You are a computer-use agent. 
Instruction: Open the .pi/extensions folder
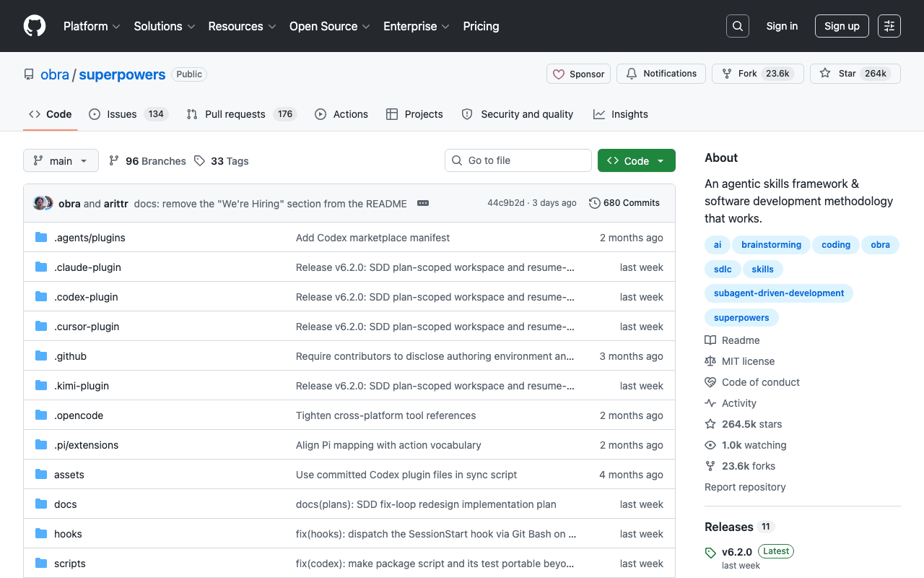(x=86, y=445)
